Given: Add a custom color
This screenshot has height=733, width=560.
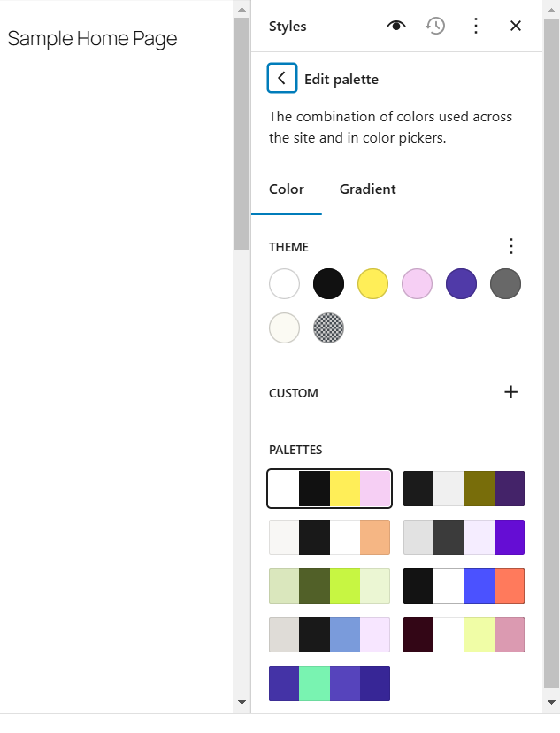Looking at the screenshot, I should click(x=510, y=392).
